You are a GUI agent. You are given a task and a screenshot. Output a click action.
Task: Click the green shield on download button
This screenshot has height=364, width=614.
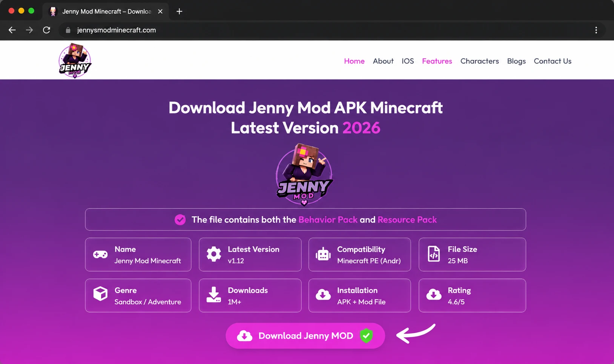pyautogui.click(x=366, y=336)
